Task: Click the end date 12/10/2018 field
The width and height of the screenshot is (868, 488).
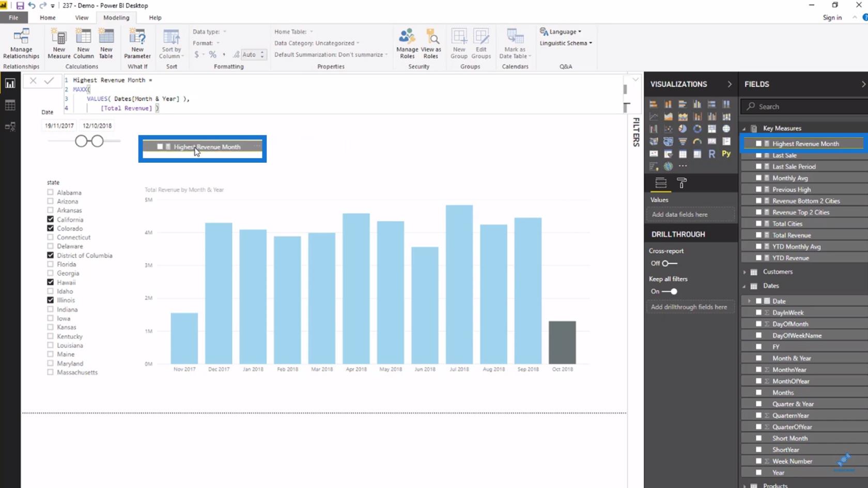Action: coord(97,125)
